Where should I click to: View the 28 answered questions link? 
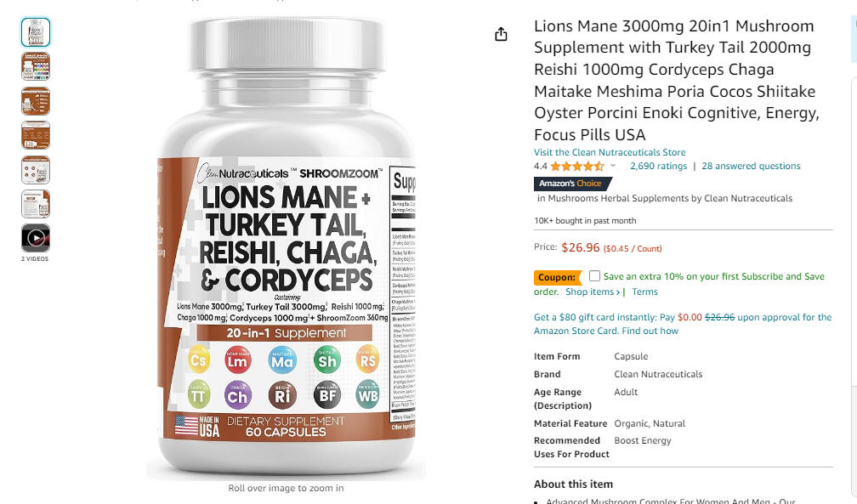(x=751, y=167)
